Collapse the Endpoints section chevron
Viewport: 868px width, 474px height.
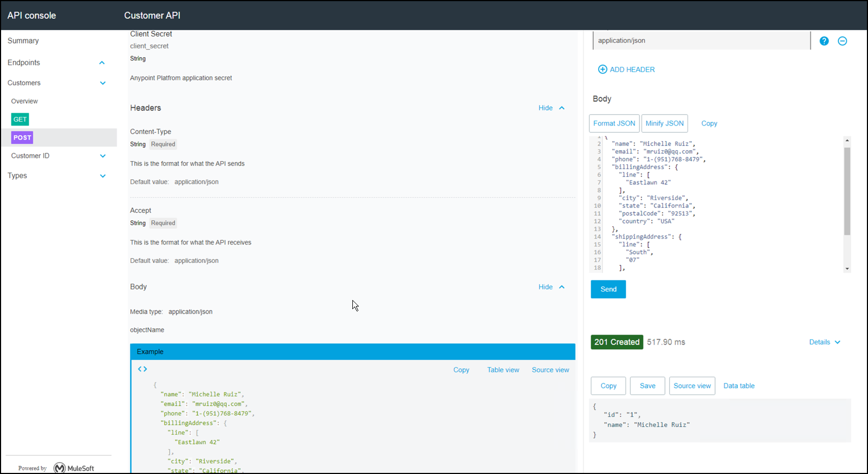click(102, 63)
